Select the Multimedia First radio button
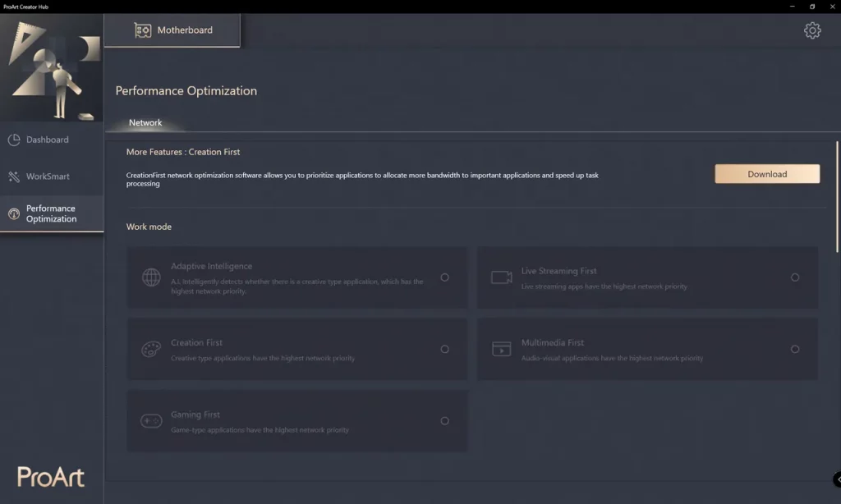The image size is (841, 504). [795, 349]
